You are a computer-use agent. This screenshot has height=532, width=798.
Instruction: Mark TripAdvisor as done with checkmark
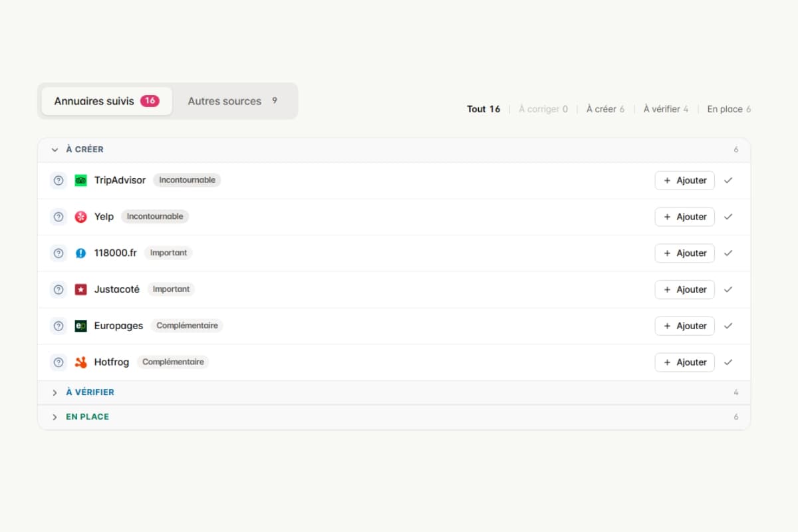[728, 180]
